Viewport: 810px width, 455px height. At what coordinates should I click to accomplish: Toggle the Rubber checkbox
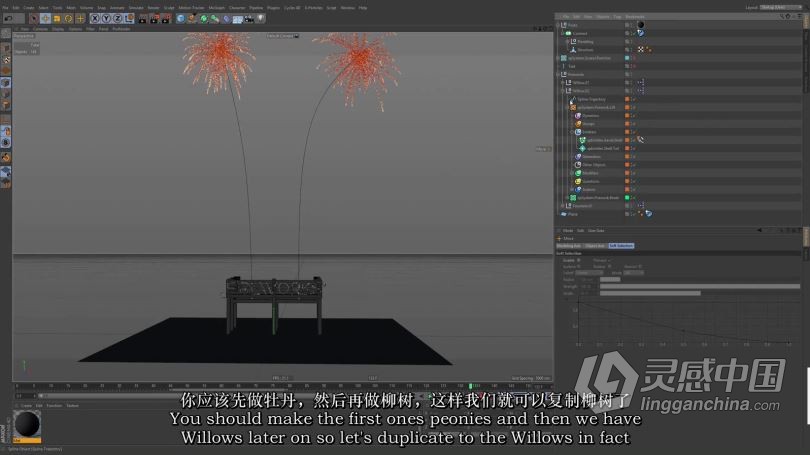(x=610, y=266)
